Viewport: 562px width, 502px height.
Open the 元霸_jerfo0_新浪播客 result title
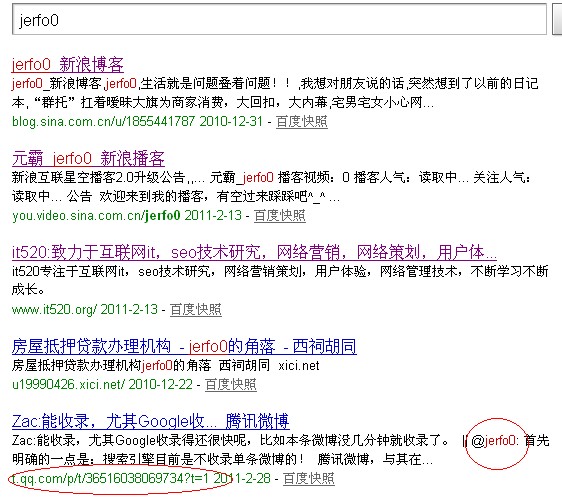[88, 159]
